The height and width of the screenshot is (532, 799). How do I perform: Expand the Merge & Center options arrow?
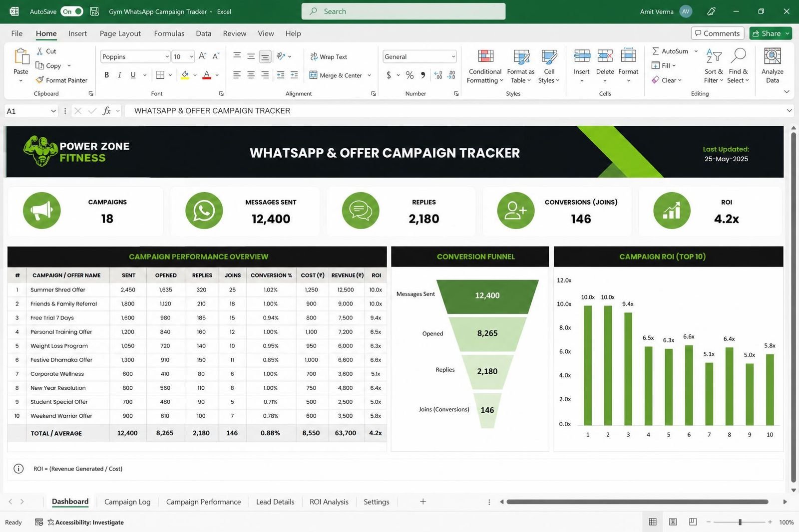pos(370,75)
